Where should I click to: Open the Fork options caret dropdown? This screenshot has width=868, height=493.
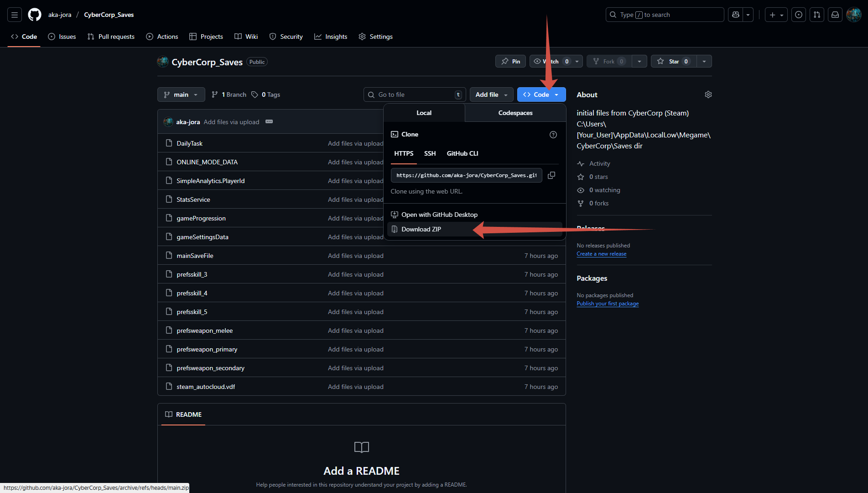tap(639, 61)
